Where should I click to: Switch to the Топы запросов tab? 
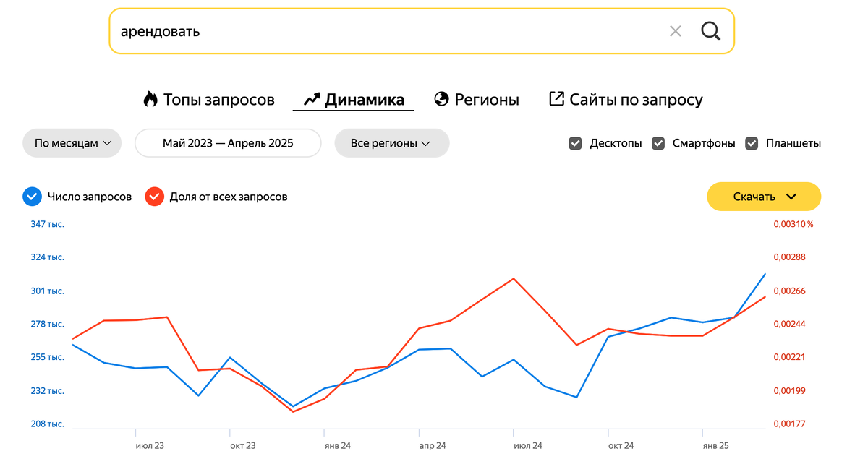tap(218, 100)
